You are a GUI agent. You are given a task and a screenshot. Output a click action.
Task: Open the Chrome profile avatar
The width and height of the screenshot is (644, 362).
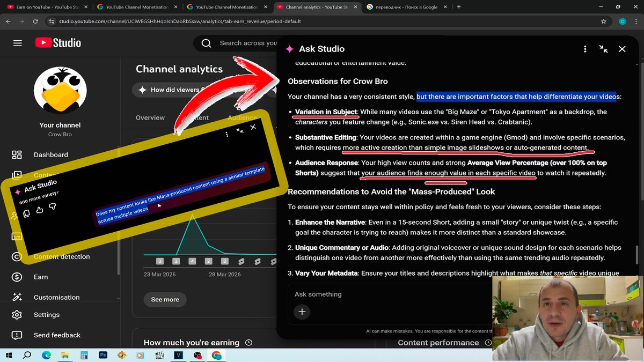pos(622,21)
